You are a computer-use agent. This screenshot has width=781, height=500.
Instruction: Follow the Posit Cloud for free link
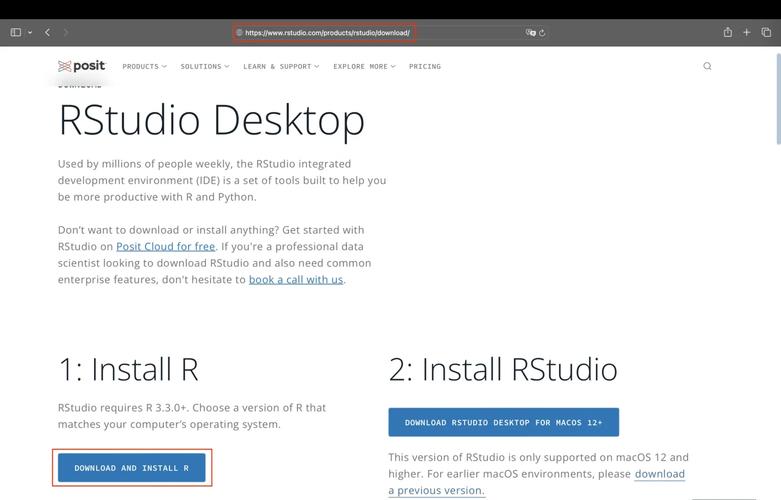click(165, 247)
